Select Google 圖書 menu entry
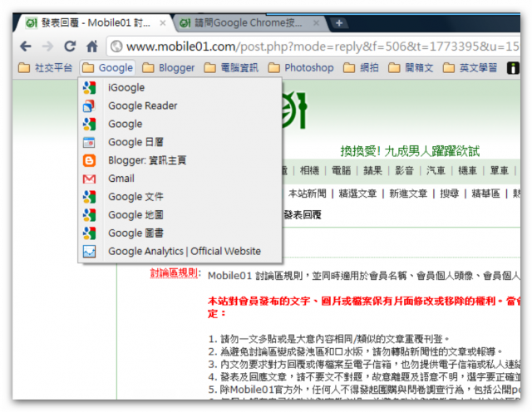 (x=180, y=233)
